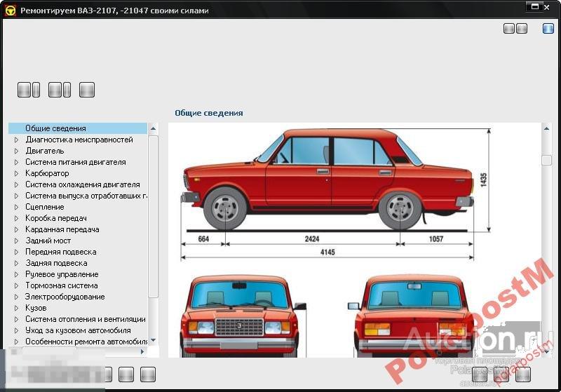The width and height of the screenshot is (561, 392).
Task: Click the left gray button beside the blue button
Action: (509, 28)
